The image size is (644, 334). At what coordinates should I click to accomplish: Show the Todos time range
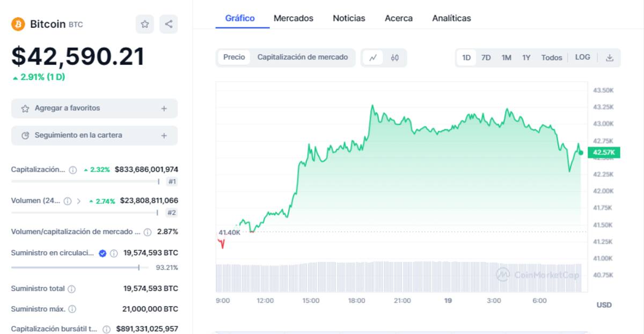click(551, 57)
